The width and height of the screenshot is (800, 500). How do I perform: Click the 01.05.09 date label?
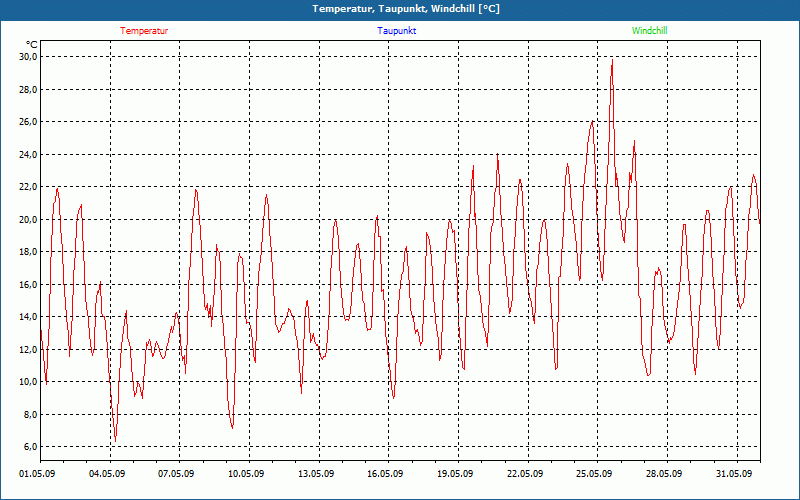pyautogui.click(x=37, y=474)
